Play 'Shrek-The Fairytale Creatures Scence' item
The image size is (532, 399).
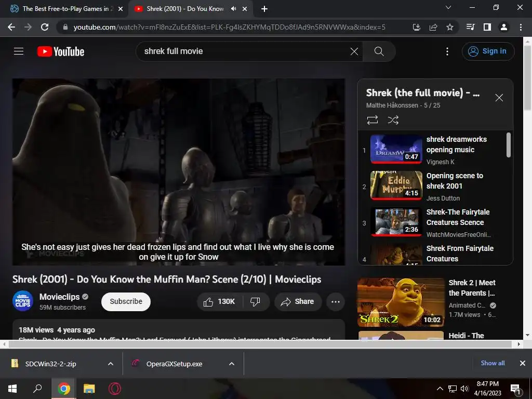433,222
